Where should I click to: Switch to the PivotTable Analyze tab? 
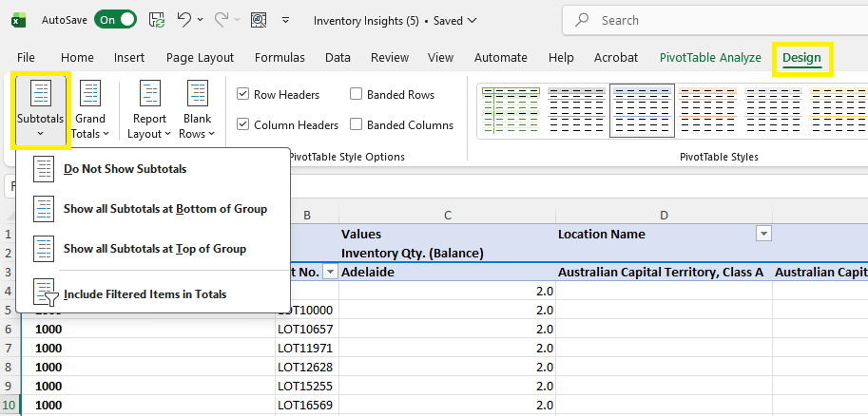[710, 57]
